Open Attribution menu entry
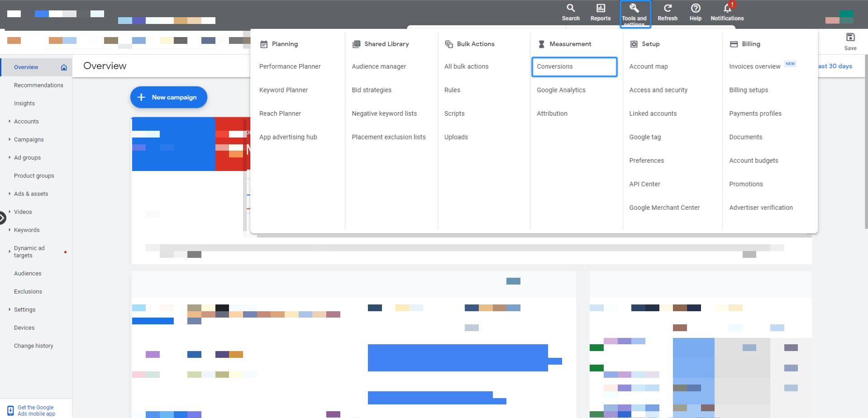The height and width of the screenshot is (418, 868). pyautogui.click(x=552, y=114)
